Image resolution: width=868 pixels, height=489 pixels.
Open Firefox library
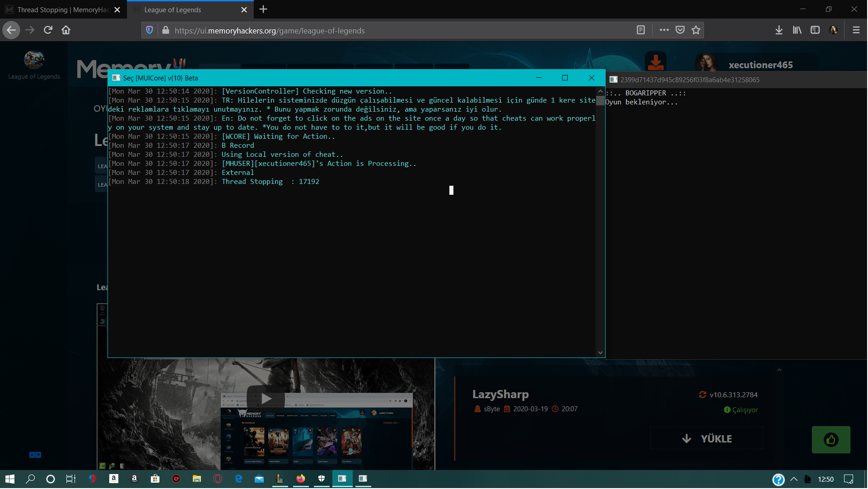pos(797,30)
